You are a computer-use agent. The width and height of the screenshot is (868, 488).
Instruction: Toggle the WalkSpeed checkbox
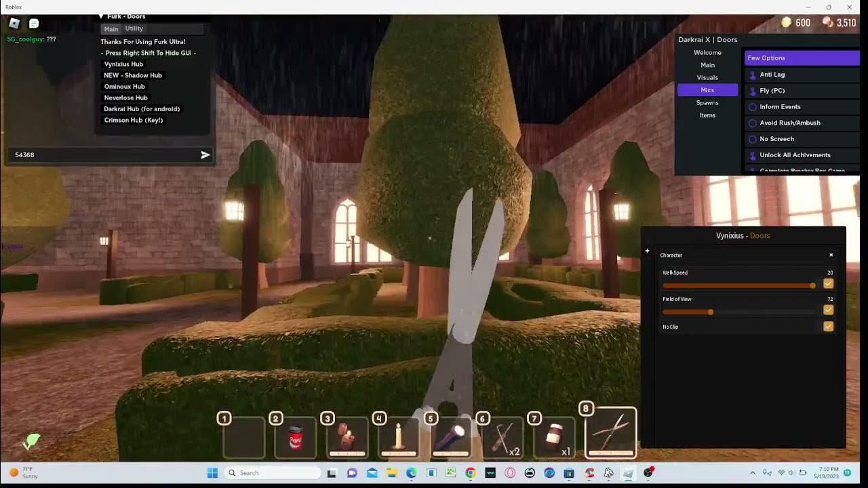(828, 283)
